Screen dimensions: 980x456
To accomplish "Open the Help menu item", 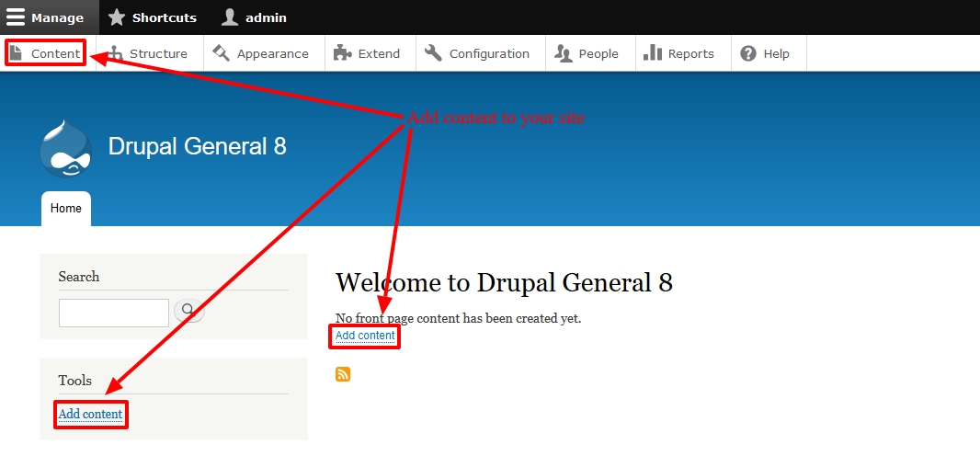I will tap(769, 53).
